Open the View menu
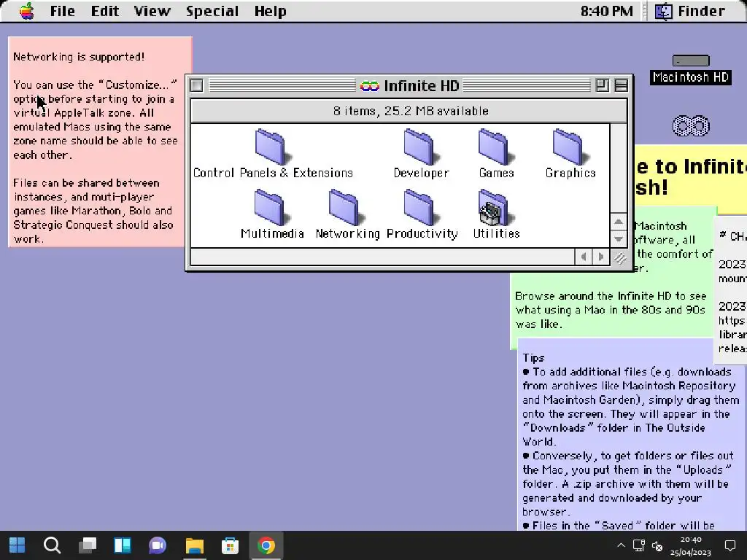The height and width of the screenshot is (560, 747). point(152,11)
